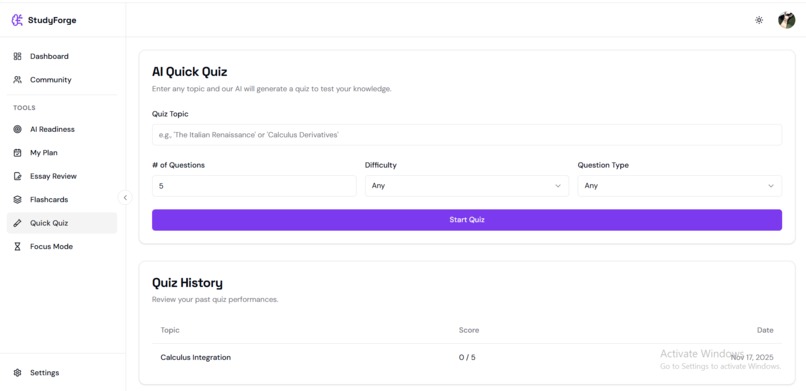
Task: Click the My Plan calendar icon
Action: [17, 153]
